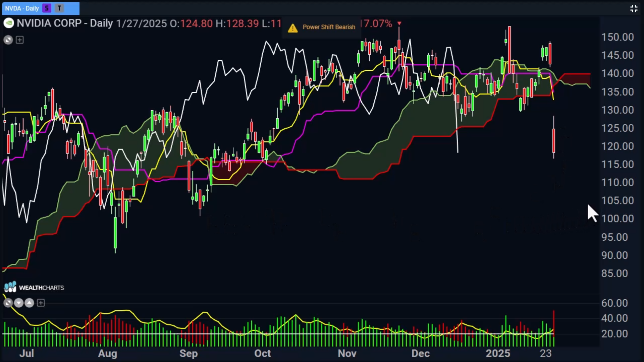Click the NVIDIA logo next to chart title

coord(8,23)
